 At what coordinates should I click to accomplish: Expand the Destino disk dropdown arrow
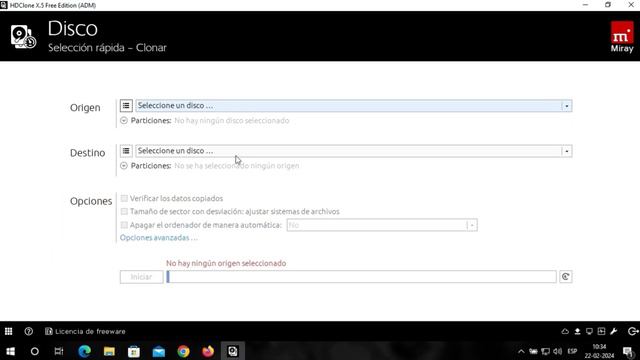point(567,151)
